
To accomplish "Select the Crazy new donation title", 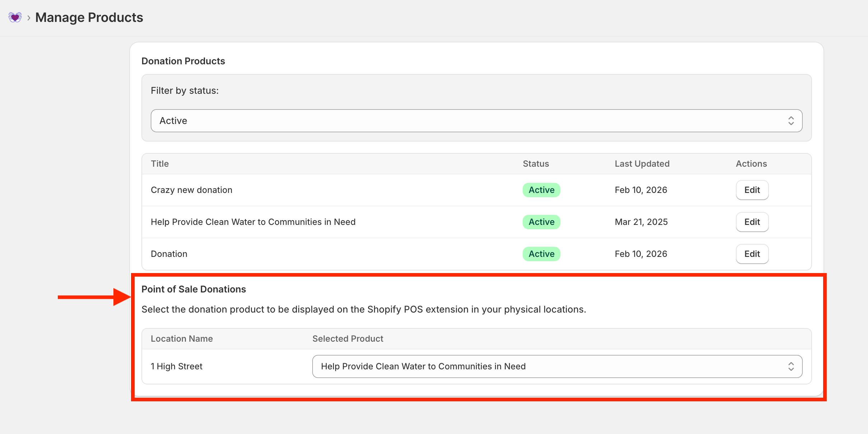I will pyautogui.click(x=191, y=190).
